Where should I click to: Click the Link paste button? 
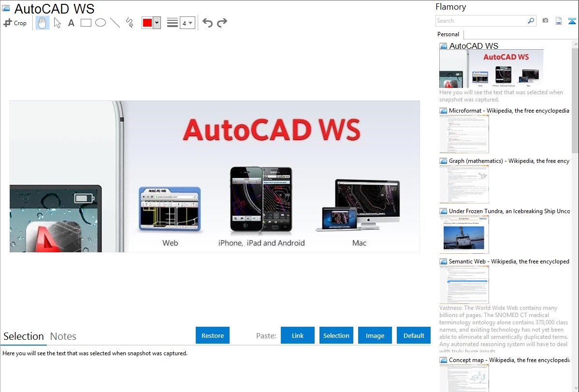[298, 335]
